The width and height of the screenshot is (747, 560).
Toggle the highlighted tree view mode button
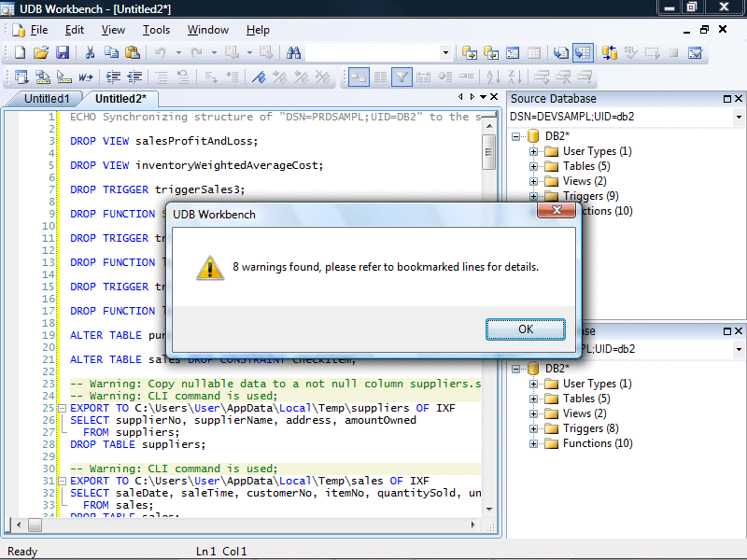coord(359,77)
